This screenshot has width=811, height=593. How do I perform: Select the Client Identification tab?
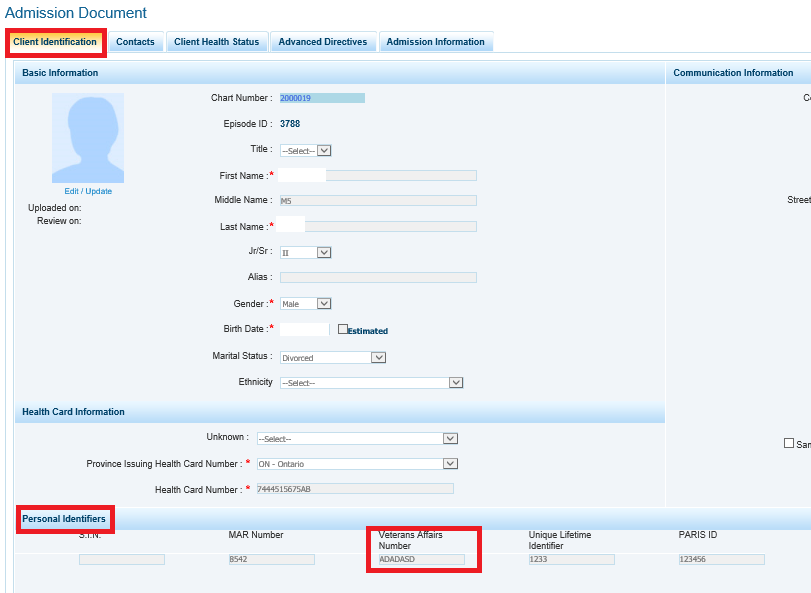[x=55, y=42]
